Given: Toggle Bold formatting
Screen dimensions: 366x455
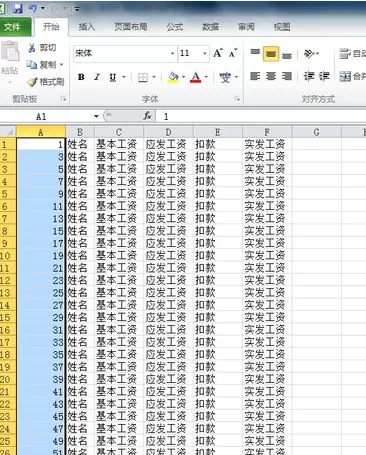Looking at the screenshot, I should click(81, 77).
